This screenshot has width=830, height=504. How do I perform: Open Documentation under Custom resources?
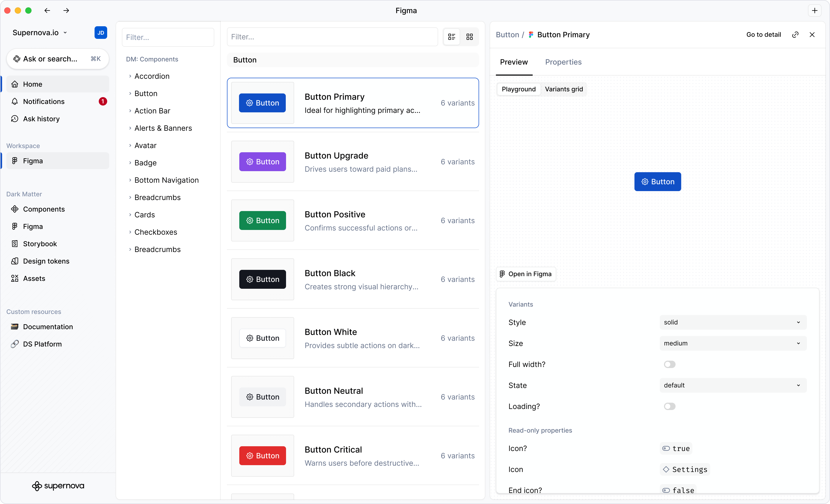tap(48, 327)
